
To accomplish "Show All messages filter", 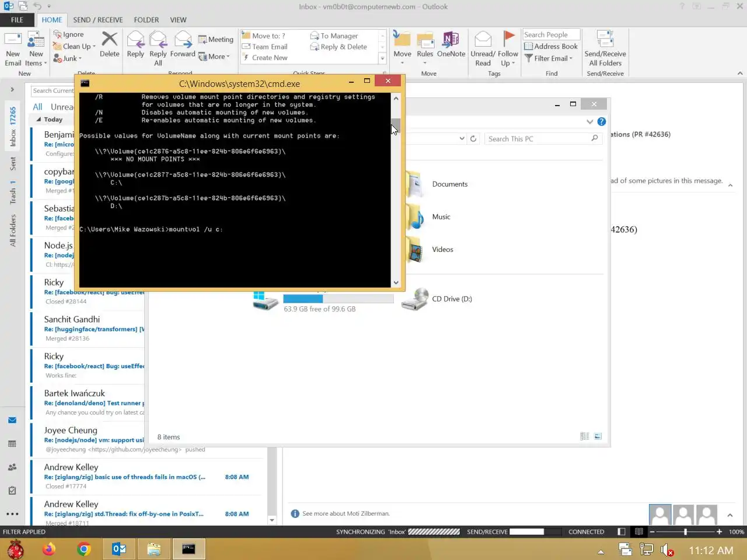I will pos(37,107).
